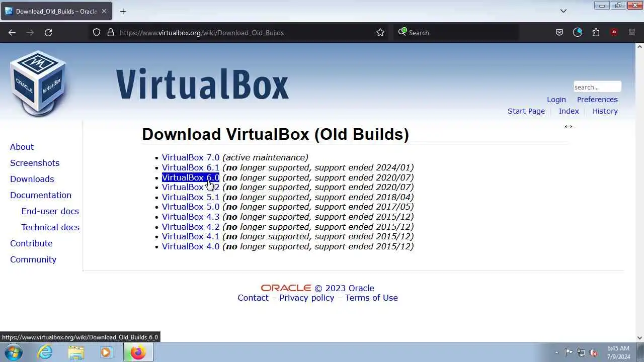Open Technical docs in sidebar
Screen dimensions: 644x362
50,227
